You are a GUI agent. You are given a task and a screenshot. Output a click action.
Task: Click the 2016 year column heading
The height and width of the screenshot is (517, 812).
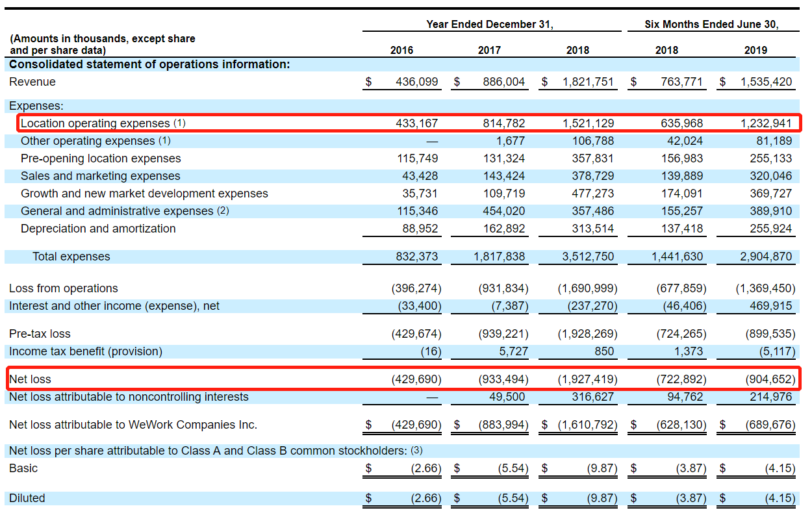click(x=401, y=50)
